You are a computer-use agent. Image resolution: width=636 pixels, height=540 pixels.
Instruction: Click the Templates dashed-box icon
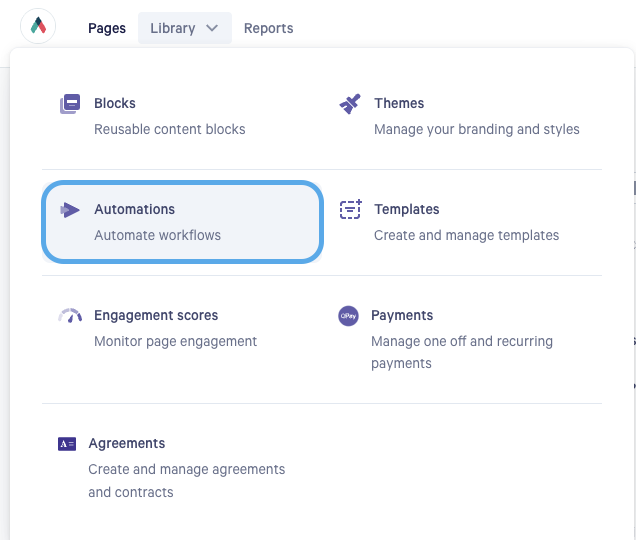coord(350,209)
